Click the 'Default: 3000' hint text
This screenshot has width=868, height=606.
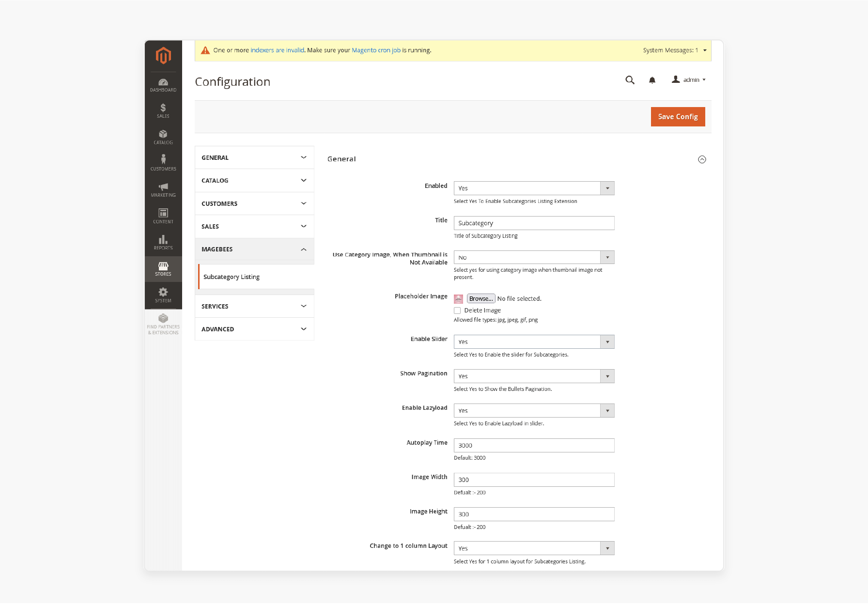pos(469,458)
